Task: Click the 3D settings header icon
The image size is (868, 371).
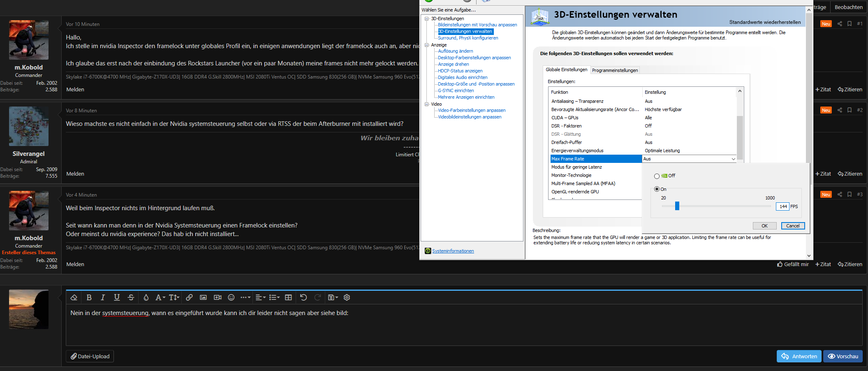Action: point(540,17)
